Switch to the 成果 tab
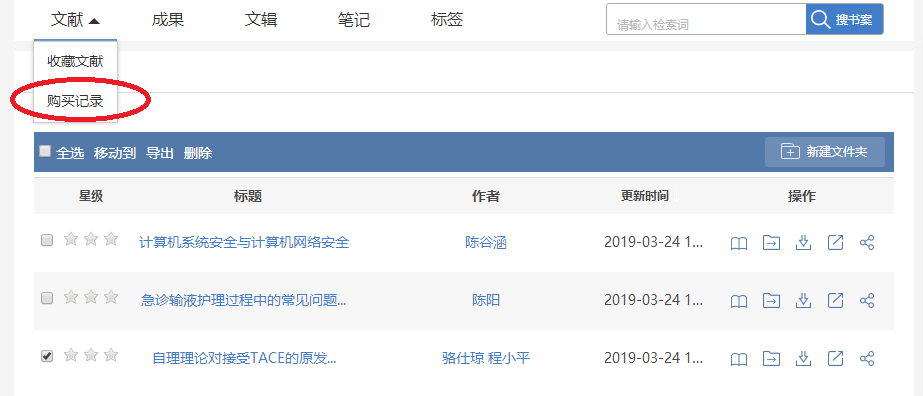 (168, 20)
